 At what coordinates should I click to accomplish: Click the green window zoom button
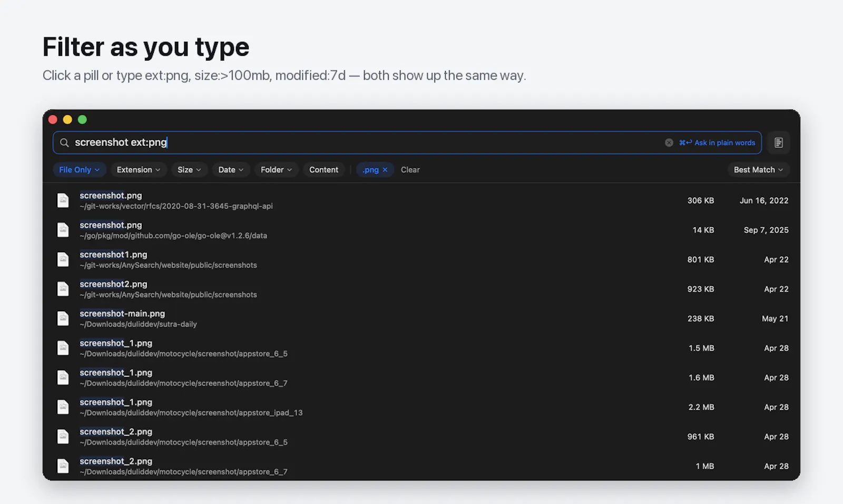pos(82,120)
